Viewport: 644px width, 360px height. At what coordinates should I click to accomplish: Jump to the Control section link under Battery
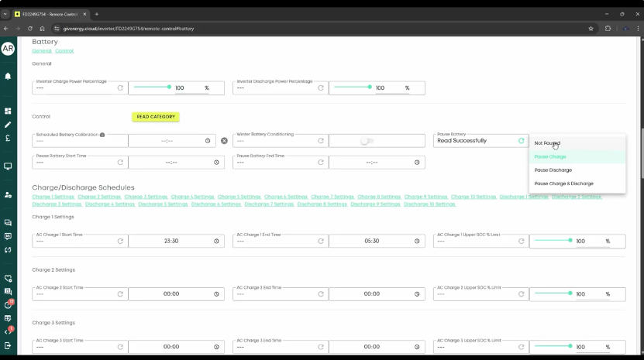tap(64, 51)
